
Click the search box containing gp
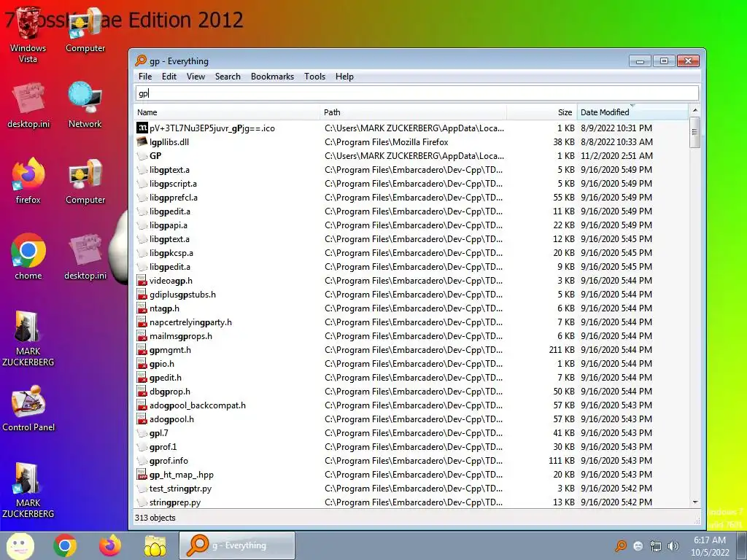[x=417, y=93]
